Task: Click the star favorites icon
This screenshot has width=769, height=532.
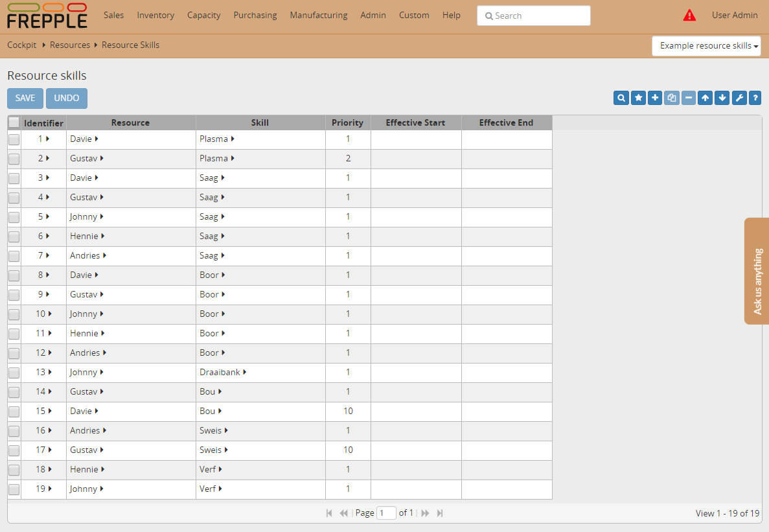Action: [638, 98]
